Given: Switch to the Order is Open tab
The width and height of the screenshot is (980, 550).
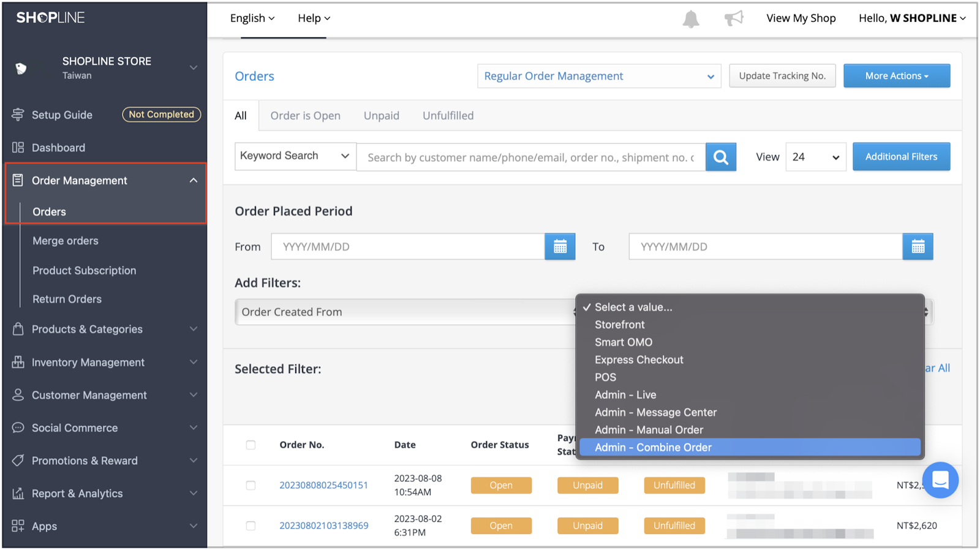Looking at the screenshot, I should 305,116.
